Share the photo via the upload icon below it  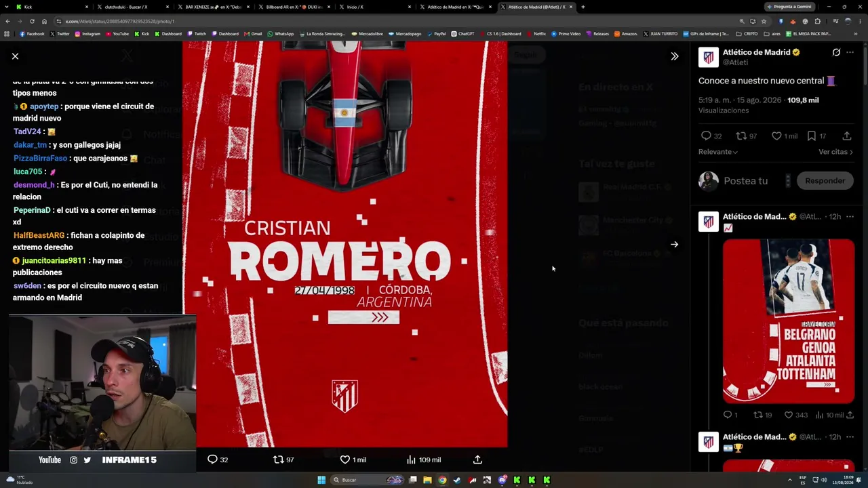[477, 460]
